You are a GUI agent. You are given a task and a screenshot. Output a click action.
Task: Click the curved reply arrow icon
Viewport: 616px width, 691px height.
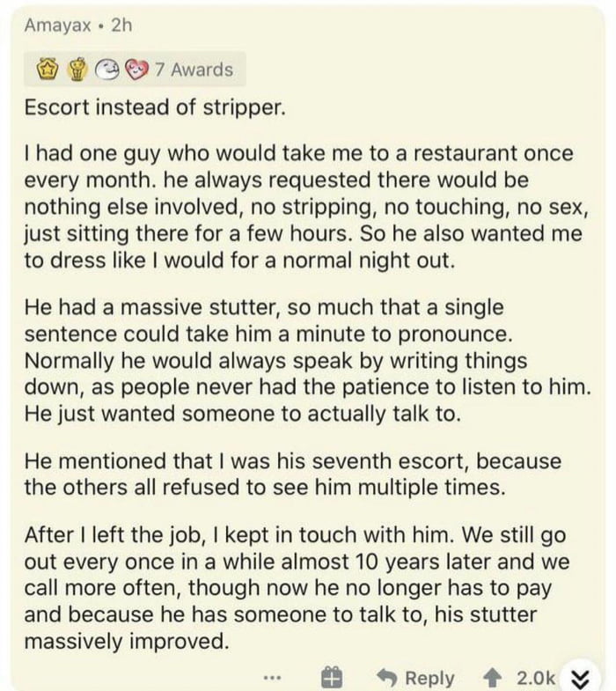[387, 677]
